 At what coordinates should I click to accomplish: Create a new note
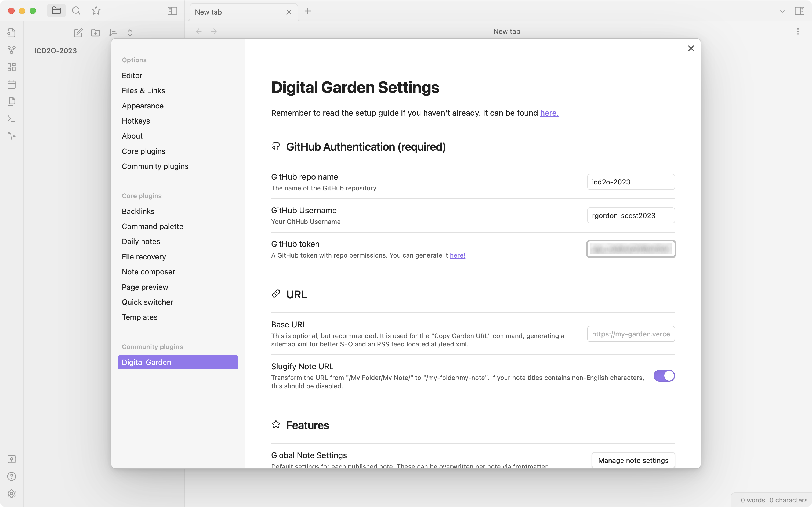click(78, 32)
